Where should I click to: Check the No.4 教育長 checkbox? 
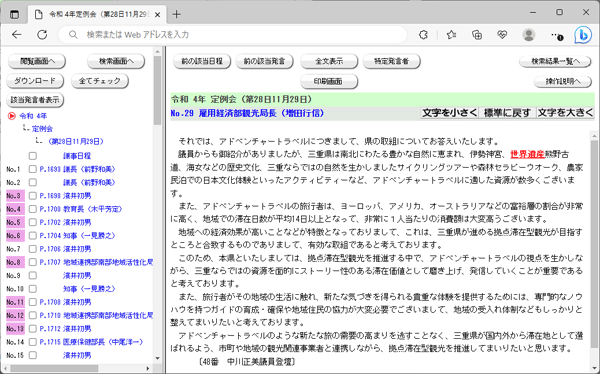(x=33, y=209)
